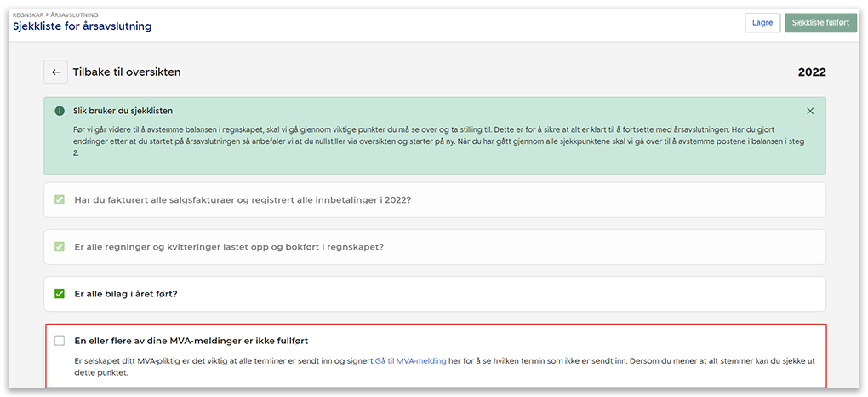Open the REGNSKAP breadcrumb
Viewport: 868px width, 397px height.
click(x=29, y=15)
